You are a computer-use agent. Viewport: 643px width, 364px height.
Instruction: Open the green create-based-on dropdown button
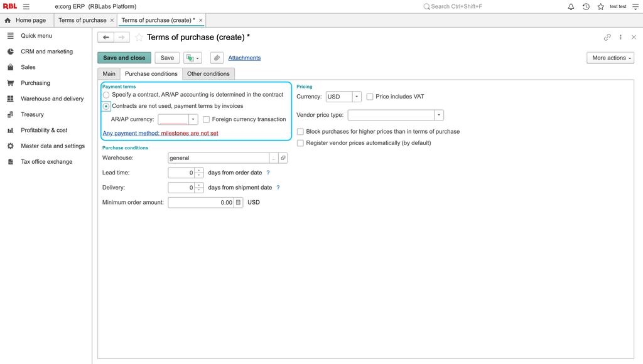(193, 58)
